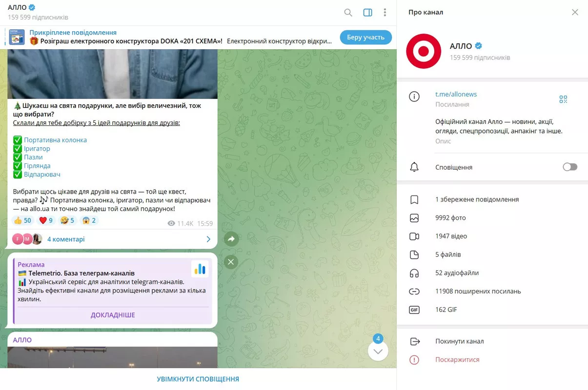Image resolution: width=588 pixels, height=390 pixels.
Task: Click the red report warning icon
Action: [414, 360]
